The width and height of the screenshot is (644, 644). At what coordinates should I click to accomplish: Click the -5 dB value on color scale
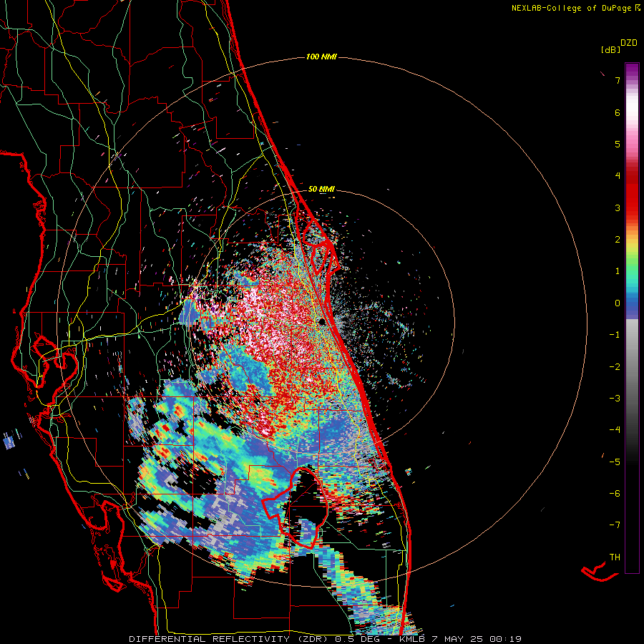tap(615, 462)
